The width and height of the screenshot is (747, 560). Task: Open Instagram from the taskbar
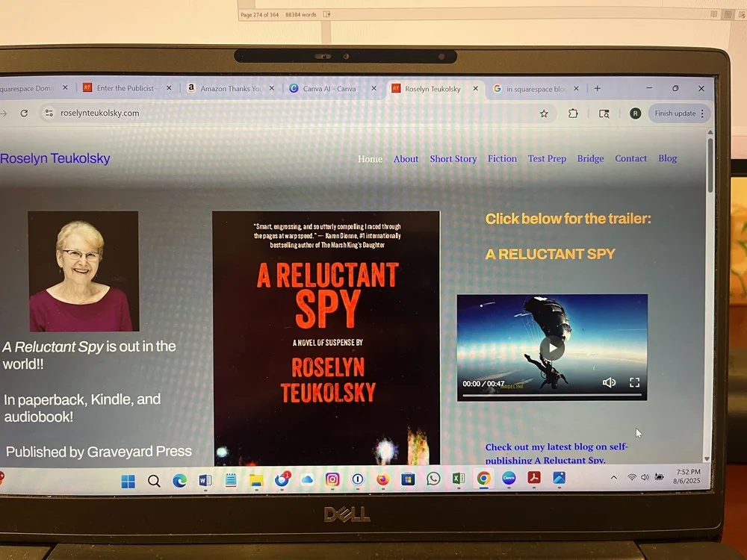click(x=332, y=479)
